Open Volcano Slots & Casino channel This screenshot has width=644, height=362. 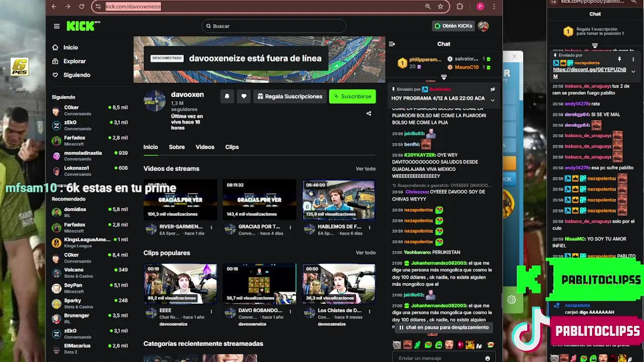pyautogui.click(x=90, y=273)
